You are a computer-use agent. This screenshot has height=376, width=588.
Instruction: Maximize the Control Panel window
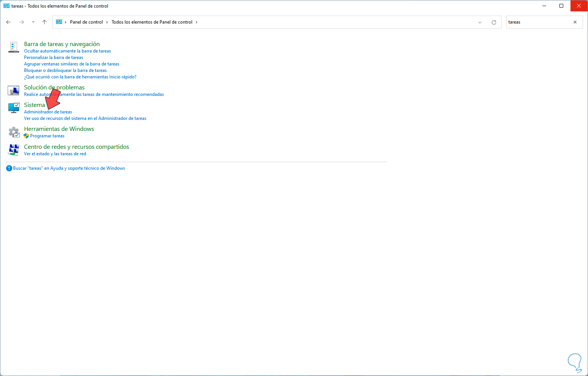coord(561,6)
